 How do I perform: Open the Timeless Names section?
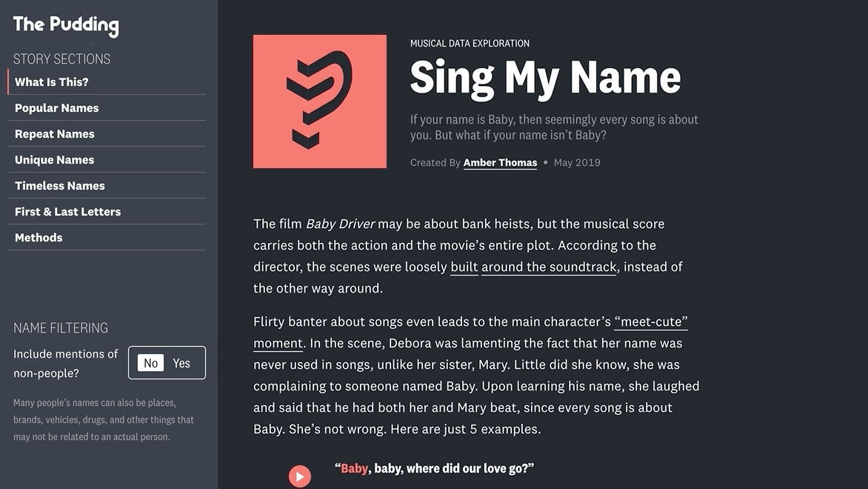[107, 185]
